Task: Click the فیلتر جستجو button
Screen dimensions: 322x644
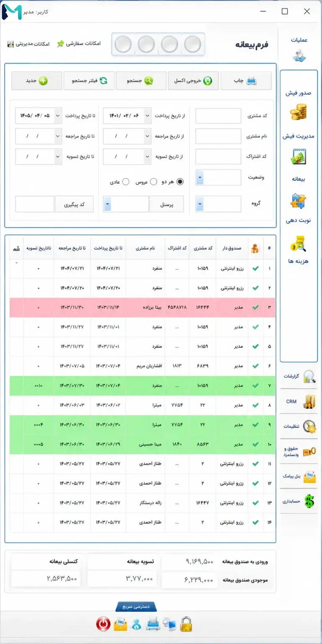Action: pyautogui.click(x=89, y=81)
